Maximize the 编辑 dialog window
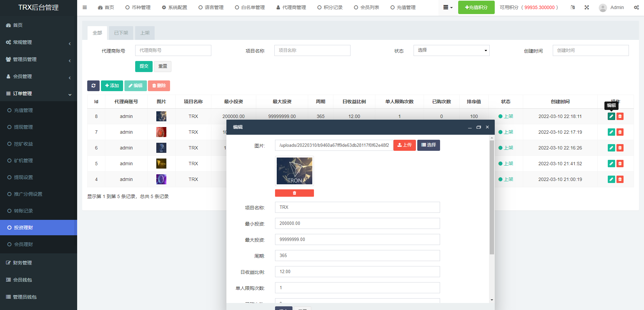 479,127
